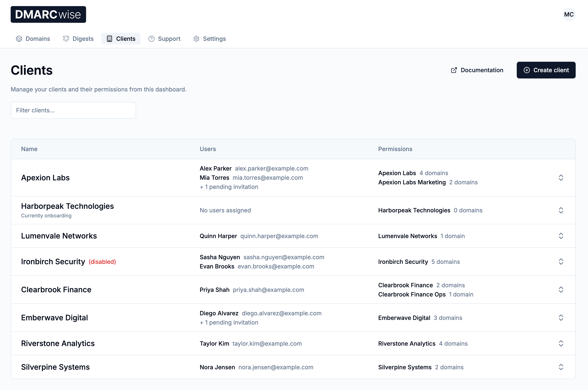
Task: Expand the Clearbrook Finance row chevron
Action: click(x=561, y=290)
